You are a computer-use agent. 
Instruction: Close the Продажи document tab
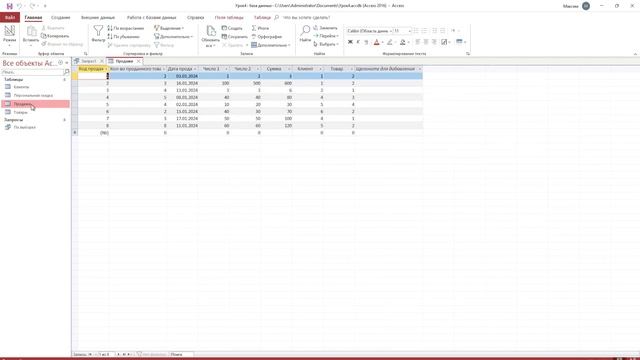(x=139, y=61)
